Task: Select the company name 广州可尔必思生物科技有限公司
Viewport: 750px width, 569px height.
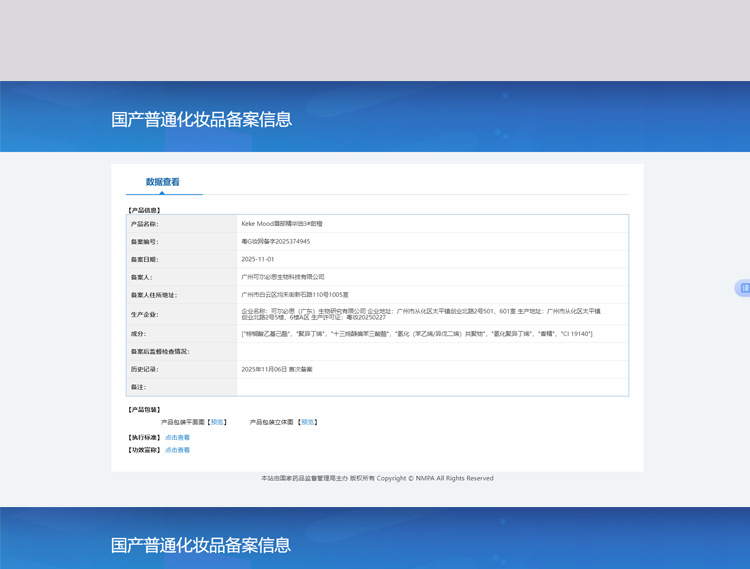Action: pos(283,277)
